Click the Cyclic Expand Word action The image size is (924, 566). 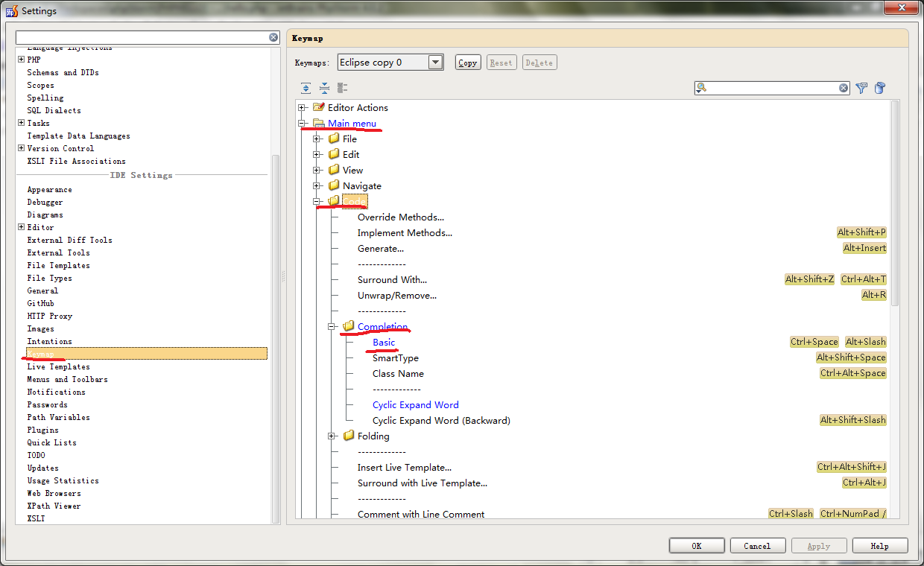(x=415, y=405)
